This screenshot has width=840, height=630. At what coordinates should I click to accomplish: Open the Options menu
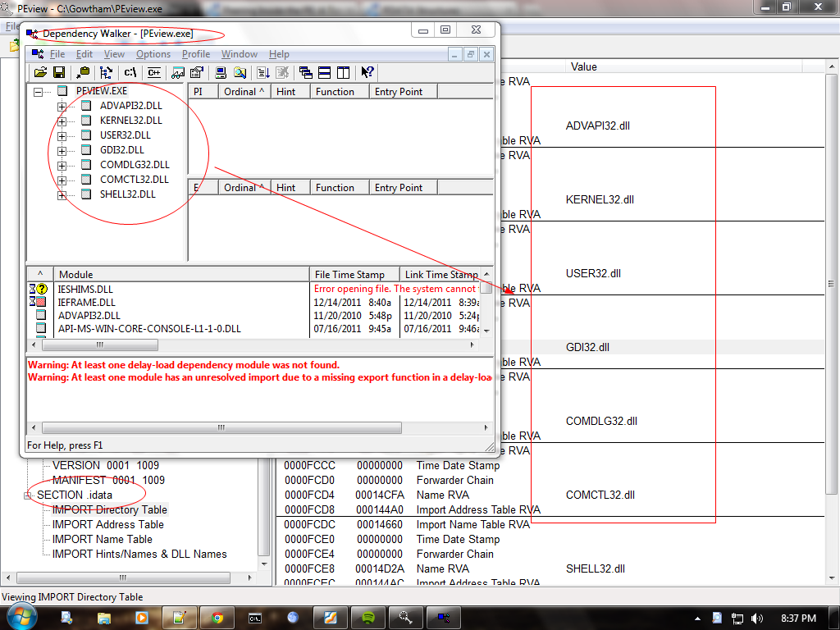click(153, 54)
